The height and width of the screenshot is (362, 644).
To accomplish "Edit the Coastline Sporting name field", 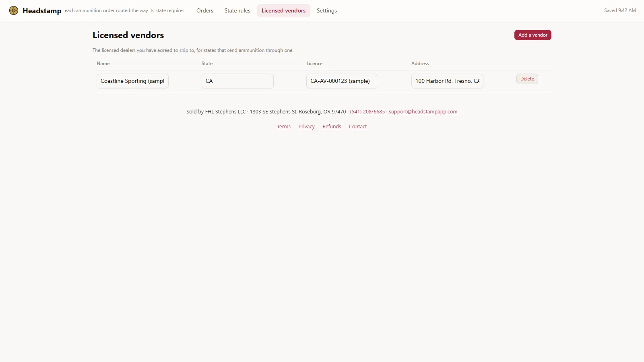I will tap(132, 81).
